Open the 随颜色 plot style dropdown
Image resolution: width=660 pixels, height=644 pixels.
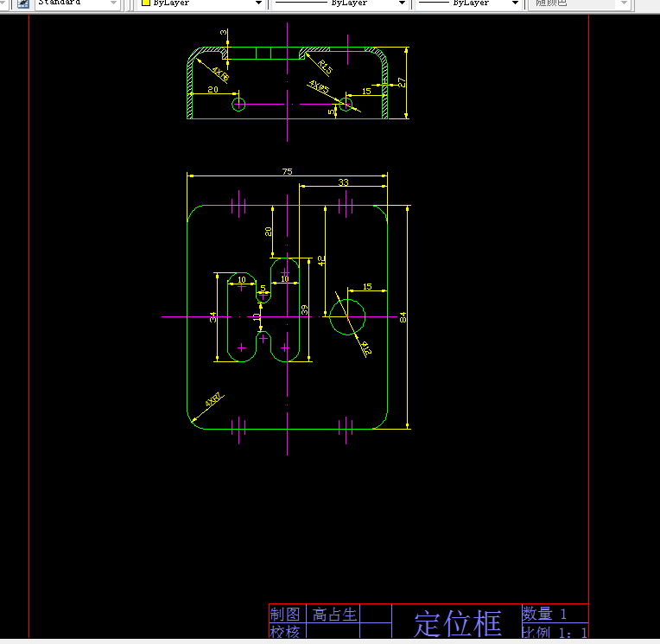[x=579, y=3]
